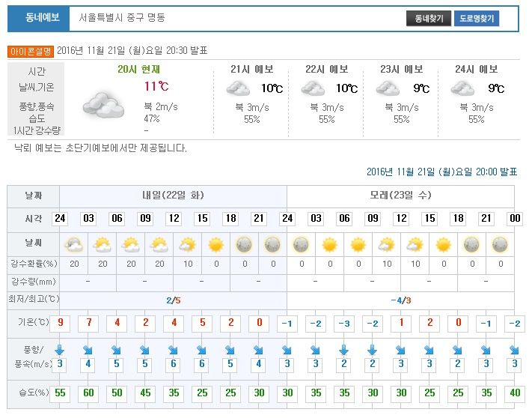
Task: Click the 24시 예보 cloud icon
Action: click(462, 89)
